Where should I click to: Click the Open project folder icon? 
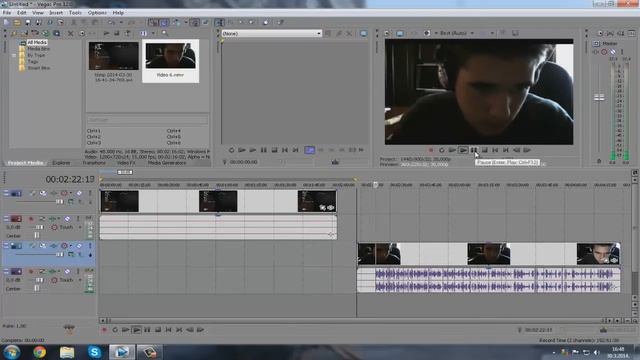tap(17, 22)
